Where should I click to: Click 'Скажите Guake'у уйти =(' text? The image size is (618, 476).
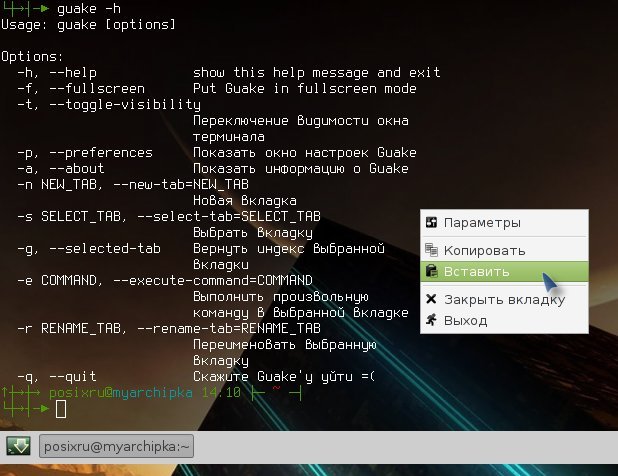click(284, 377)
